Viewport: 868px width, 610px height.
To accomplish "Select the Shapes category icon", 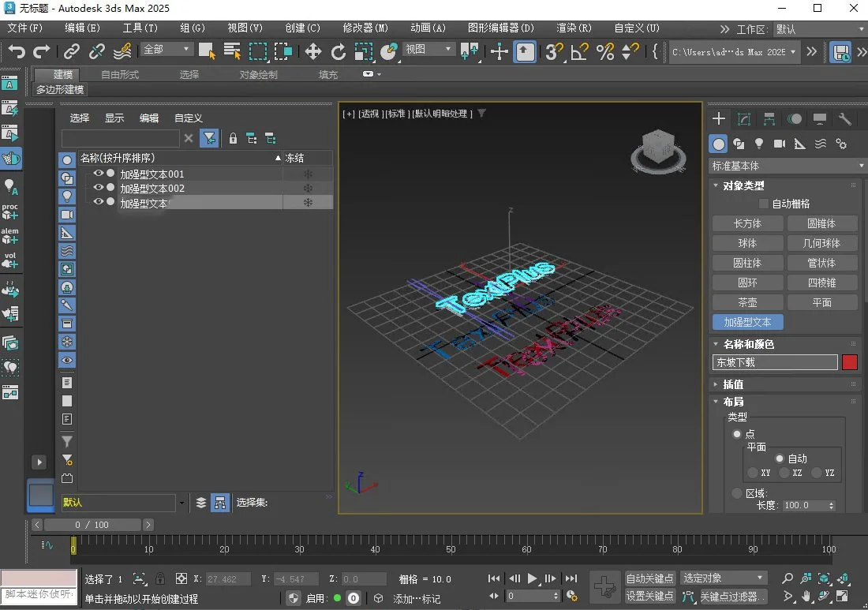I will point(739,144).
